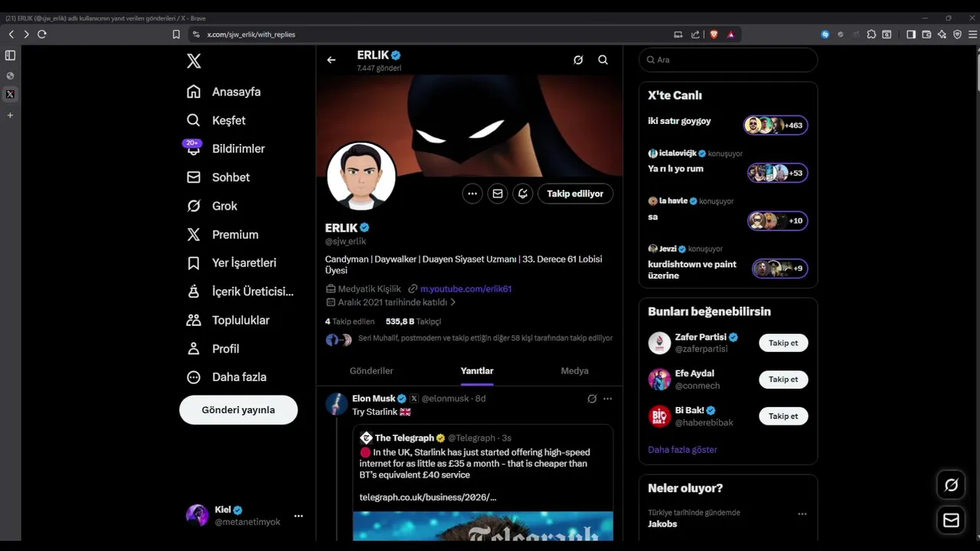Viewport: 980px width, 551px height.
Task: Open floating Grok button at bottom right
Action: (x=952, y=484)
